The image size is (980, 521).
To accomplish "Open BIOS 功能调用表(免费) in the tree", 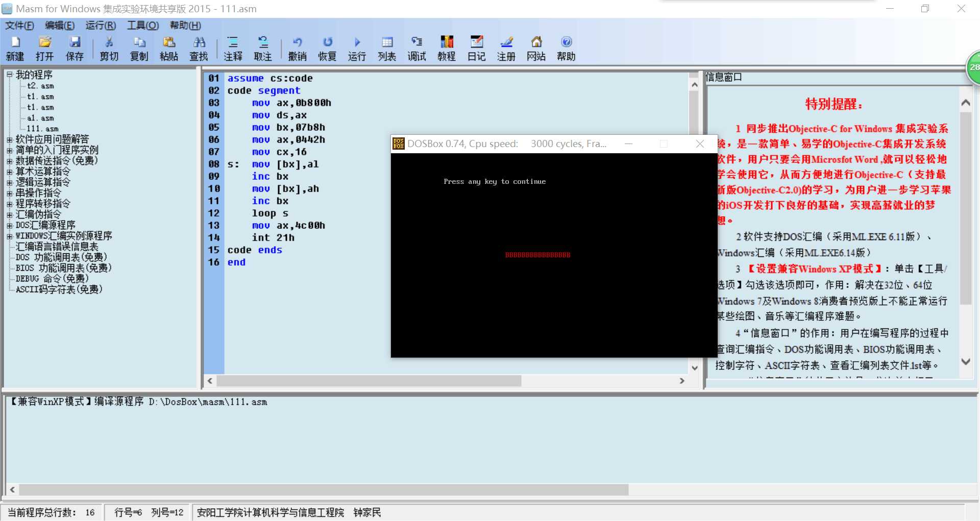I will pos(63,268).
